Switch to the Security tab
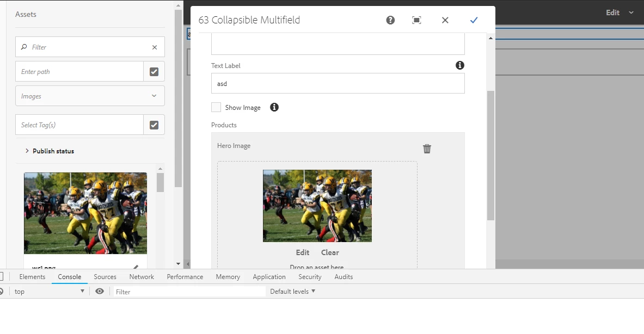This screenshot has height=334, width=644. coord(310,276)
